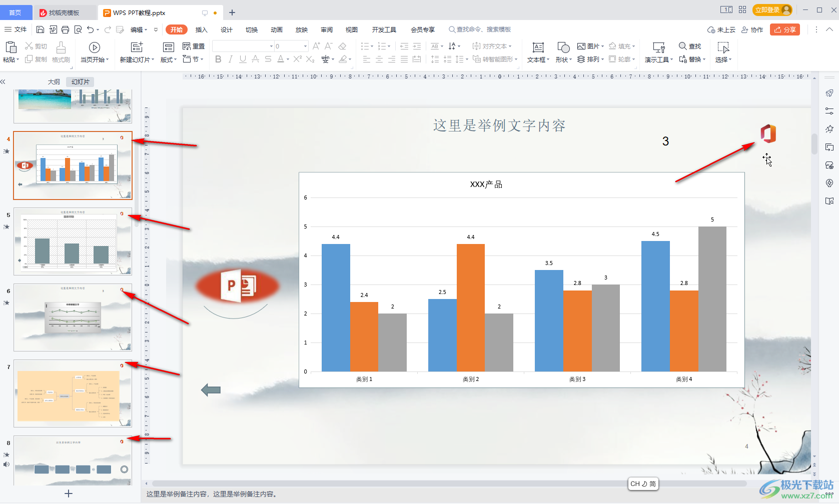Toggle left text alignment

[x=367, y=59]
